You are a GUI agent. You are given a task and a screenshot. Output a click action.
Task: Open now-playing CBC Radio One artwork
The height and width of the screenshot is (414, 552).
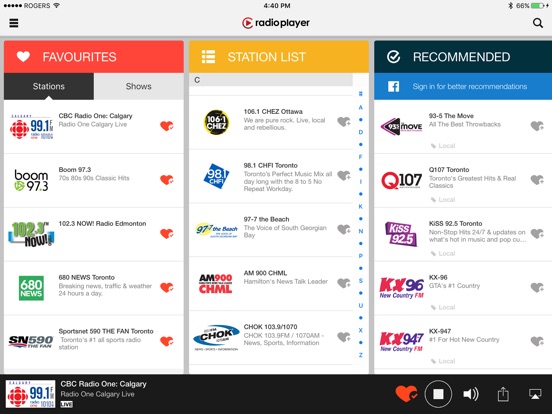pos(31,394)
